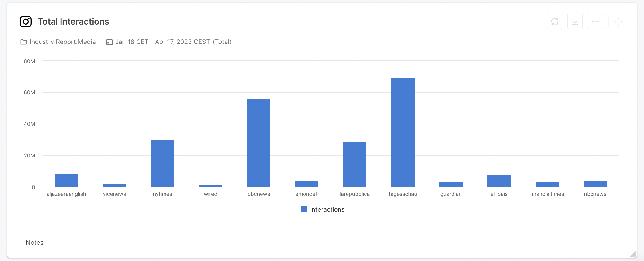Click the el_pais axis label

tap(499, 194)
